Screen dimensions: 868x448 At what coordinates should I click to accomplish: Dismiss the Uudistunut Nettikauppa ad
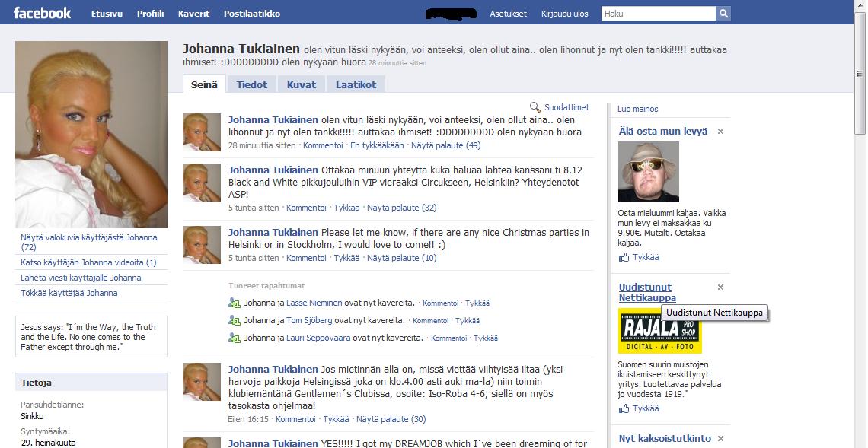click(x=720, y=288)
